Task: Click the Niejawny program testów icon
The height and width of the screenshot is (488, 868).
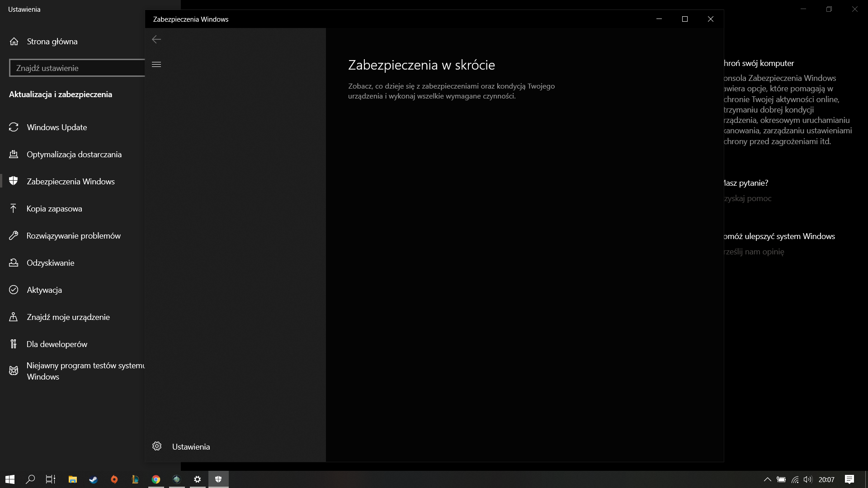Action: point(14,371)
